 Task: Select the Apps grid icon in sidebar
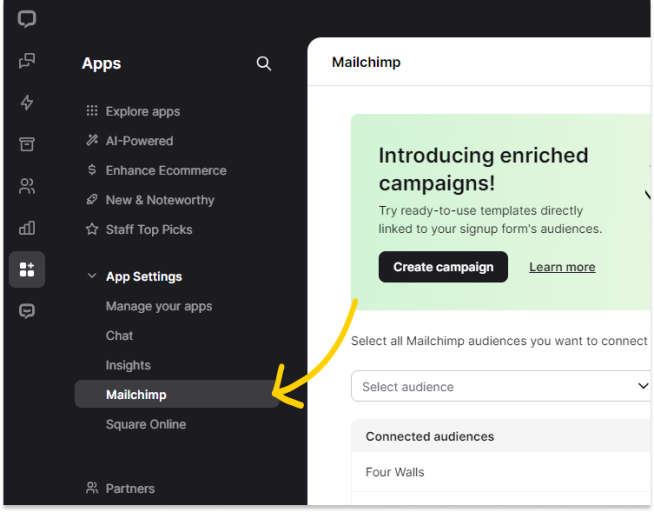pyautogui.click(x=27, y=269)
